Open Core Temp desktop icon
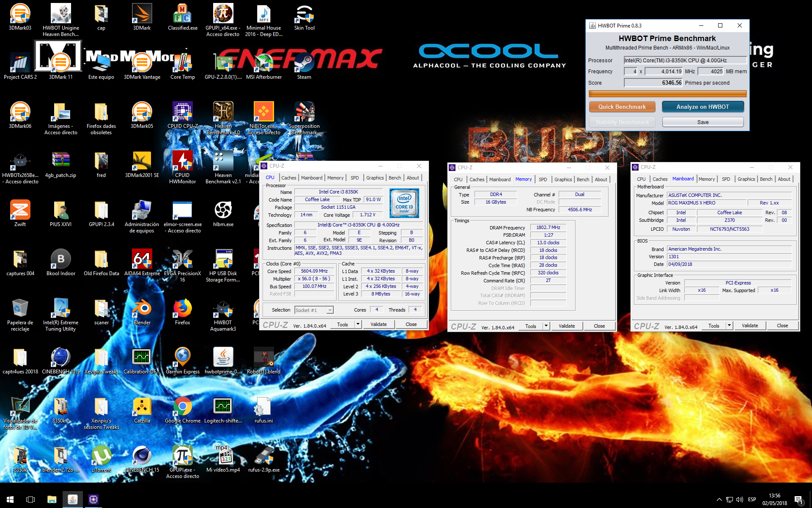 [x=182, y=66]
